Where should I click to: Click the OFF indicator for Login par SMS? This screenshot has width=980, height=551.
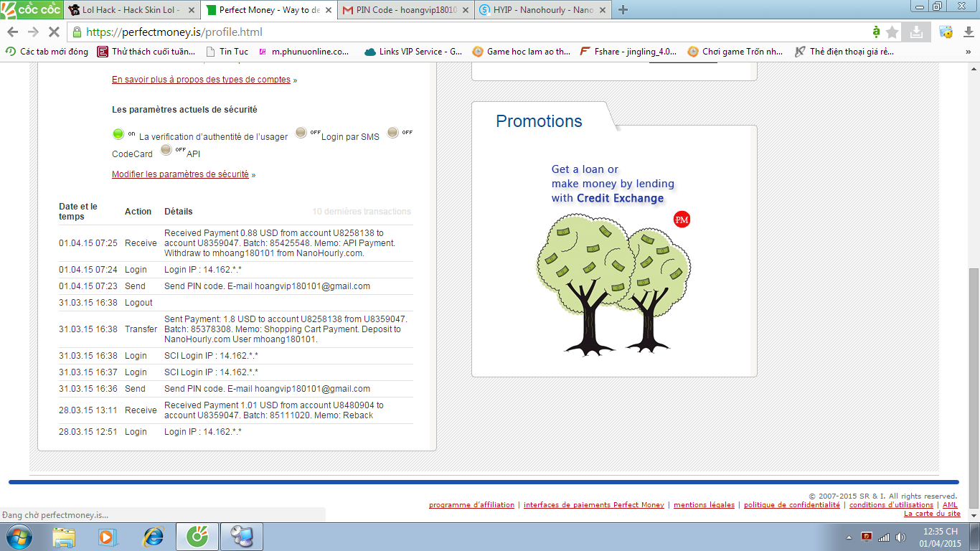tap(301, 133)
